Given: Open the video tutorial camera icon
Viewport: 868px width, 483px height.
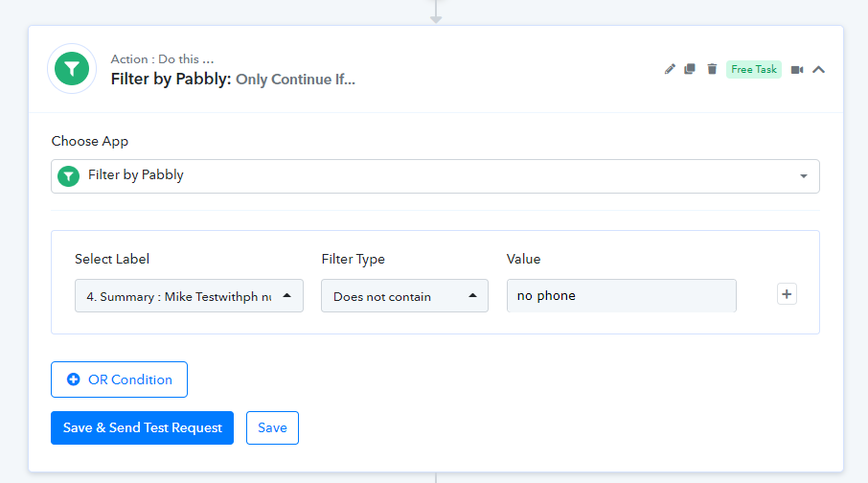Looking at the screenshot, I should click(797, 70).
